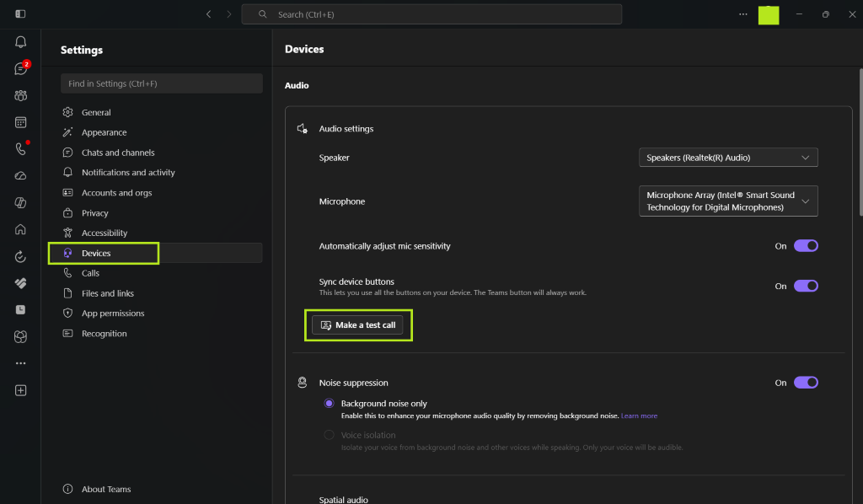Open Recognition settings

(x=161, y=334)
